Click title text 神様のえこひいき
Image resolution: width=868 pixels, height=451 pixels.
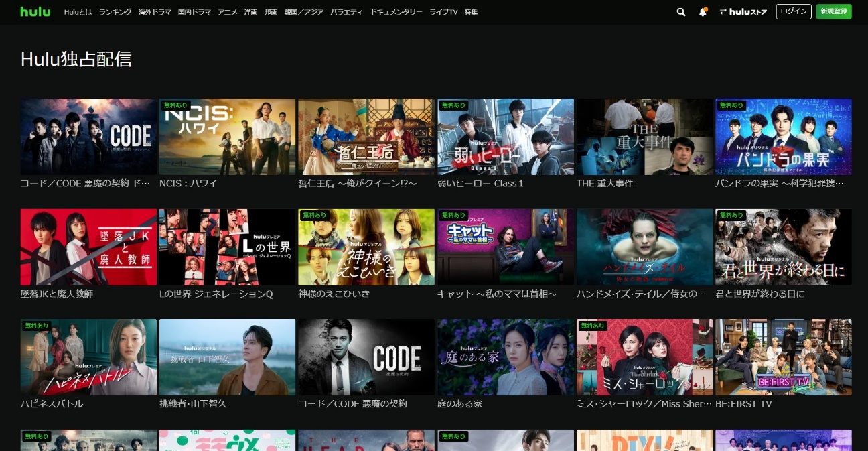point(334,294)
